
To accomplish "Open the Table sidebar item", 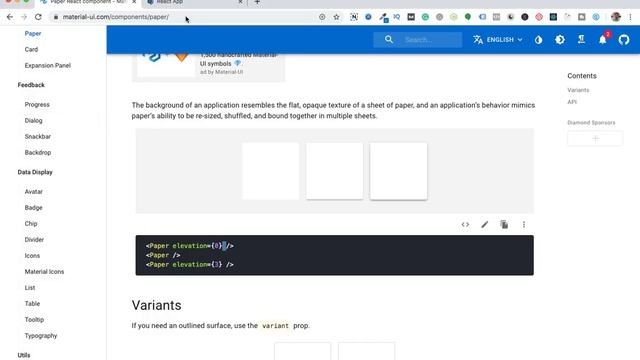I will point(32,303).
